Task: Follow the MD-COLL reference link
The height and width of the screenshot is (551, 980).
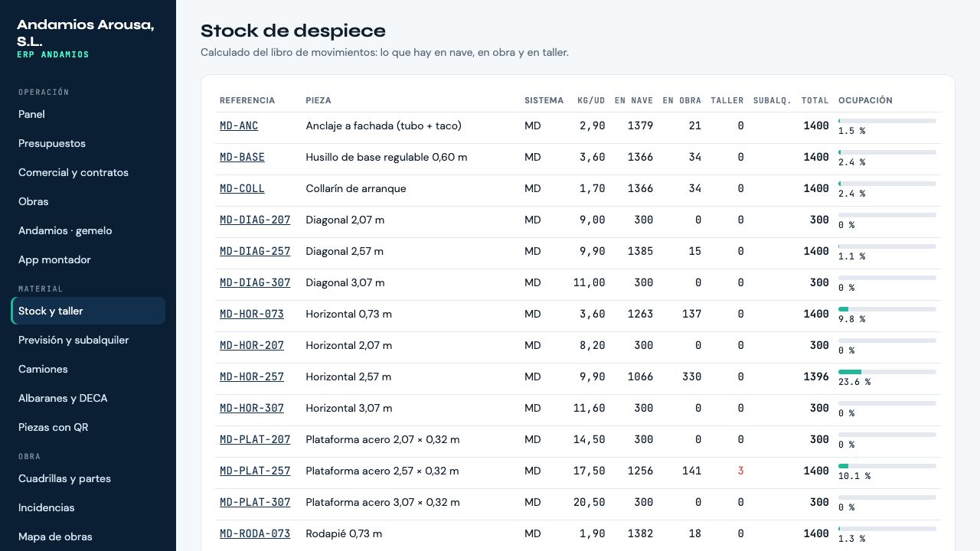Action: pos(242,188)
